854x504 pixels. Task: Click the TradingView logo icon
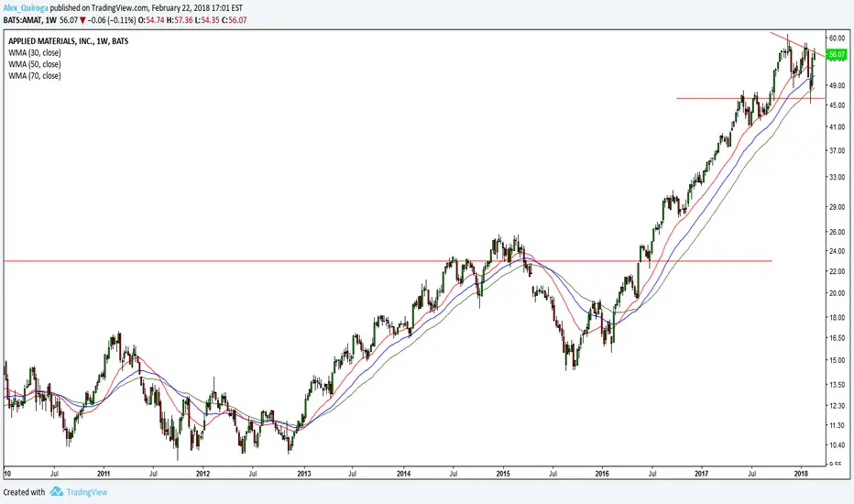pyautogui.click(x=56, y=492)
